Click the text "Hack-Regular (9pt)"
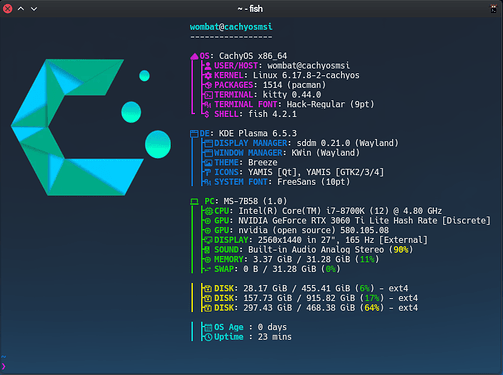 330,104
